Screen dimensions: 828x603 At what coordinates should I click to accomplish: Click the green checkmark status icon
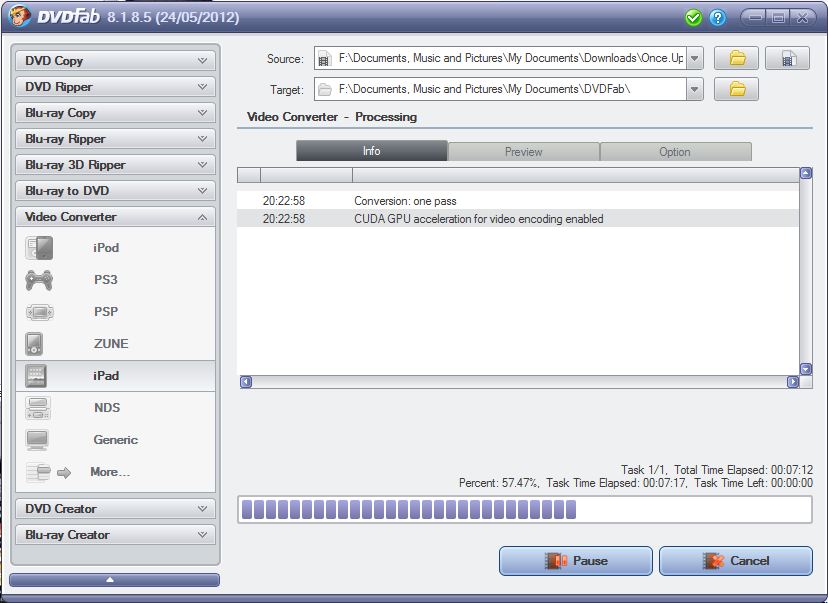(693, 18)
